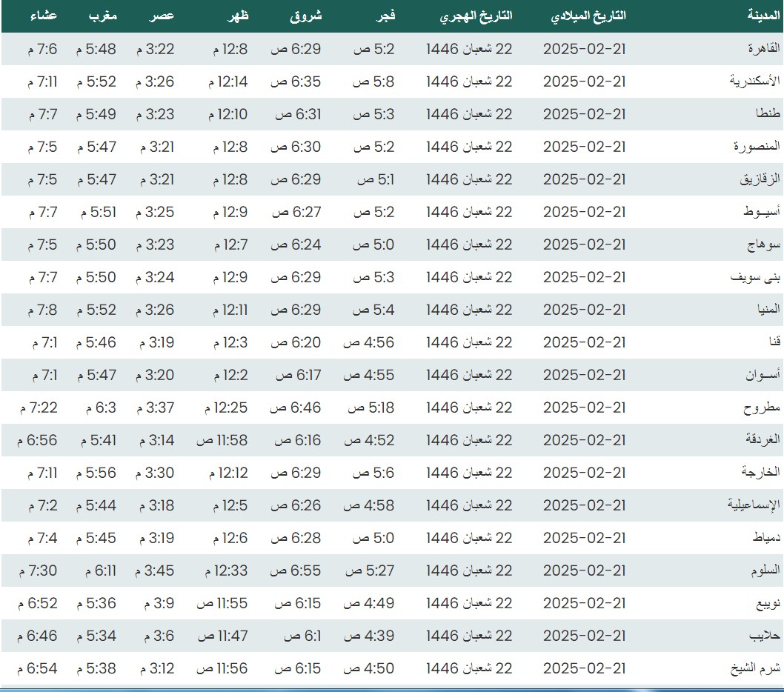Select the الأسكندرية city row label
The image size is (784, 692).
[756, 81]
